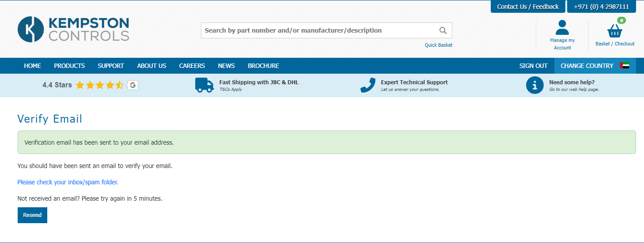Click the fast shipping truck icon
Screen dimensions: 644x243
click(205, 85)
